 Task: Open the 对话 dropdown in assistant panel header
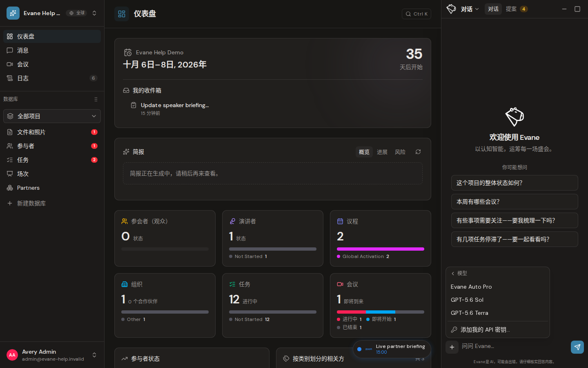point(470,9)
